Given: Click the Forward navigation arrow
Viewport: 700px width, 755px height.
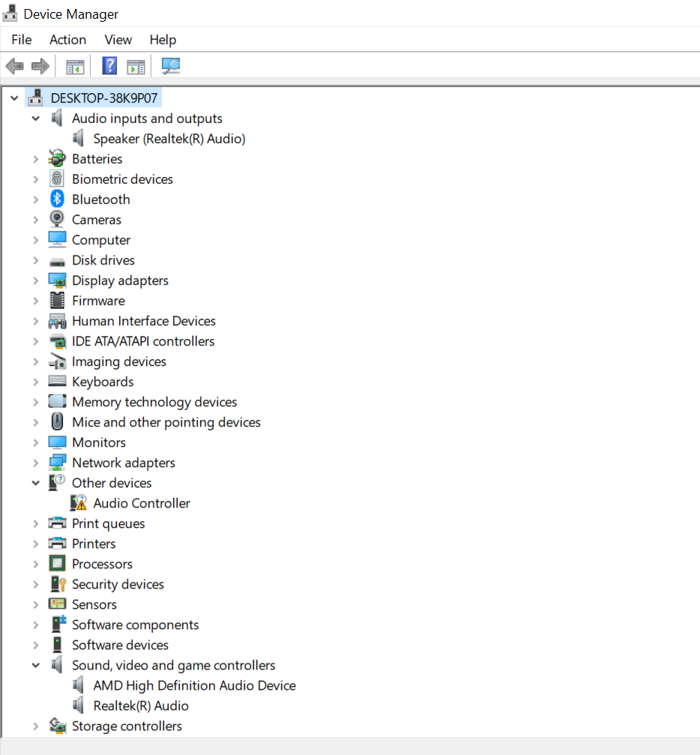Looking at the screenshot, I should pos(40,66).
